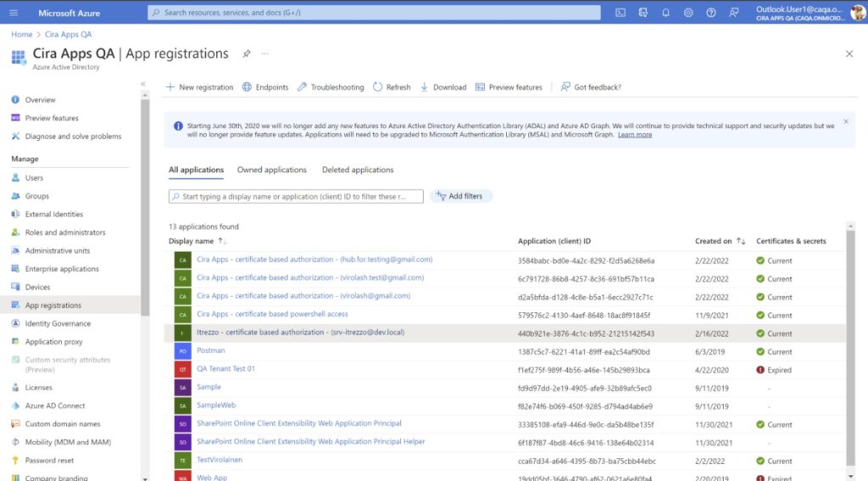Image resolution: width=868 pixels, height=481 pixels.
Task: Follow the Learn more link in the banner
Action: coord(634,135)
